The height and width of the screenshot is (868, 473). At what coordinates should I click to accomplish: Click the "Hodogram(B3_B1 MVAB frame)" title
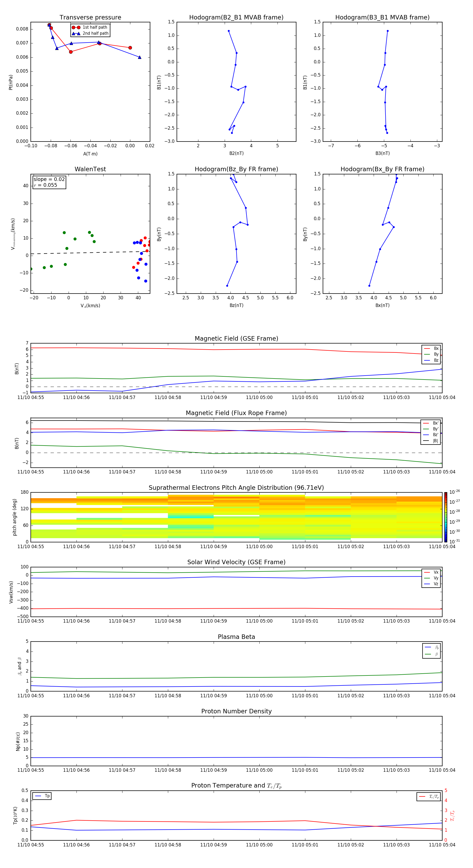click(382, 18)
